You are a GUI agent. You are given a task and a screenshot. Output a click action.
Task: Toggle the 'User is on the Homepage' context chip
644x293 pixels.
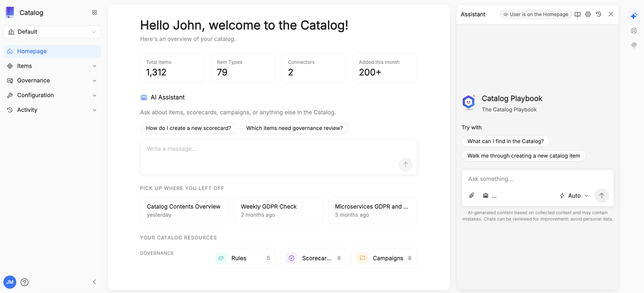click(x=536, y=14)
